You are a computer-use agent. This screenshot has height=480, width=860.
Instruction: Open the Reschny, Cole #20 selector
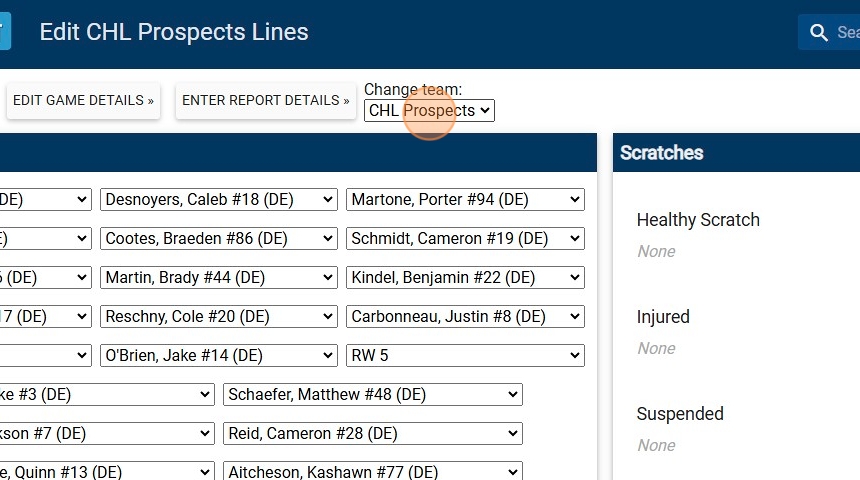[219, 317]
